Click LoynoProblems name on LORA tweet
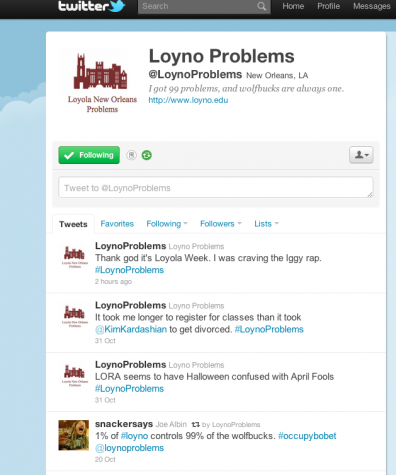The width and height of the screenshot is (396, 475). (130, 365)
